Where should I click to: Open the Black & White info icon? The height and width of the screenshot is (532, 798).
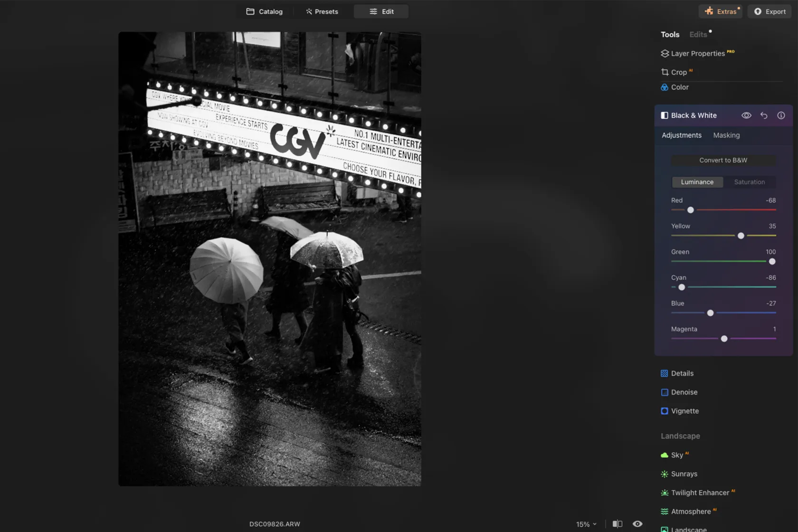coord(781,115)
